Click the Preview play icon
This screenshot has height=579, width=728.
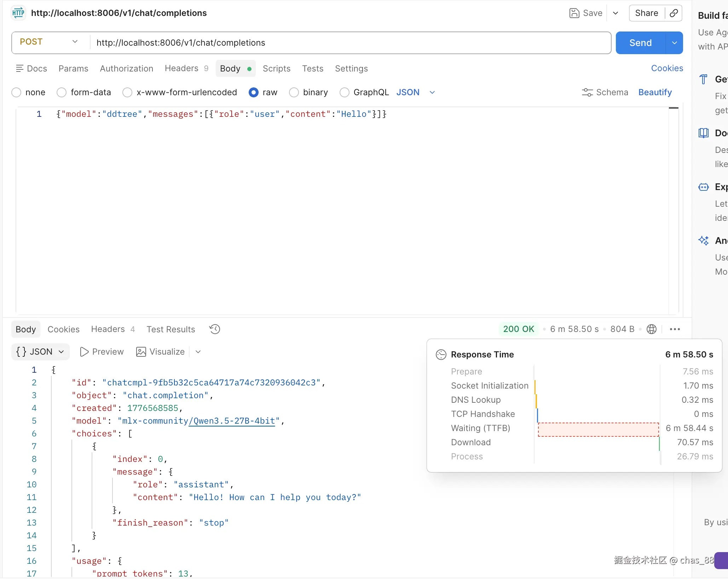pyautogui.click(x=84, y=352)
